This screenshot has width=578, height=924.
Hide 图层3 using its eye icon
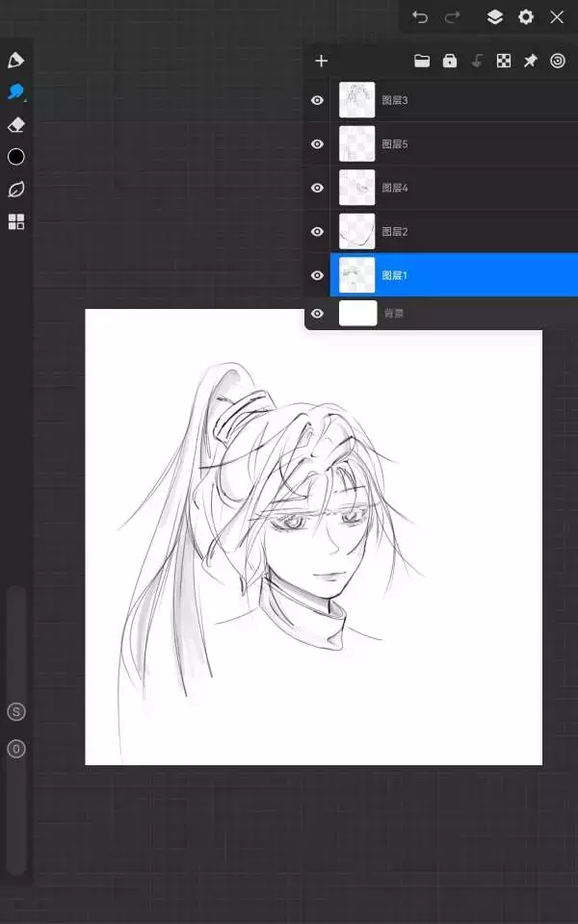coord(317,100)
